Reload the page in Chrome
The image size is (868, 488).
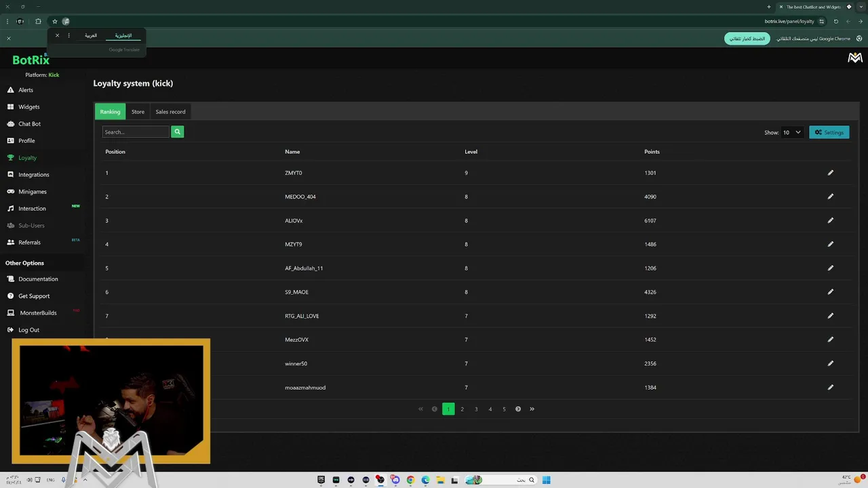(835, 21)
